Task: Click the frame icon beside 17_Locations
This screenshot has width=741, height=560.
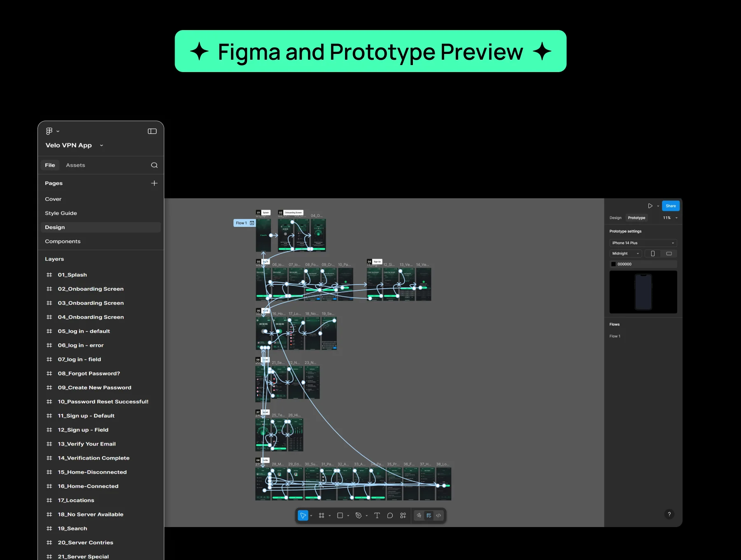Action: (x=49, y=500)
